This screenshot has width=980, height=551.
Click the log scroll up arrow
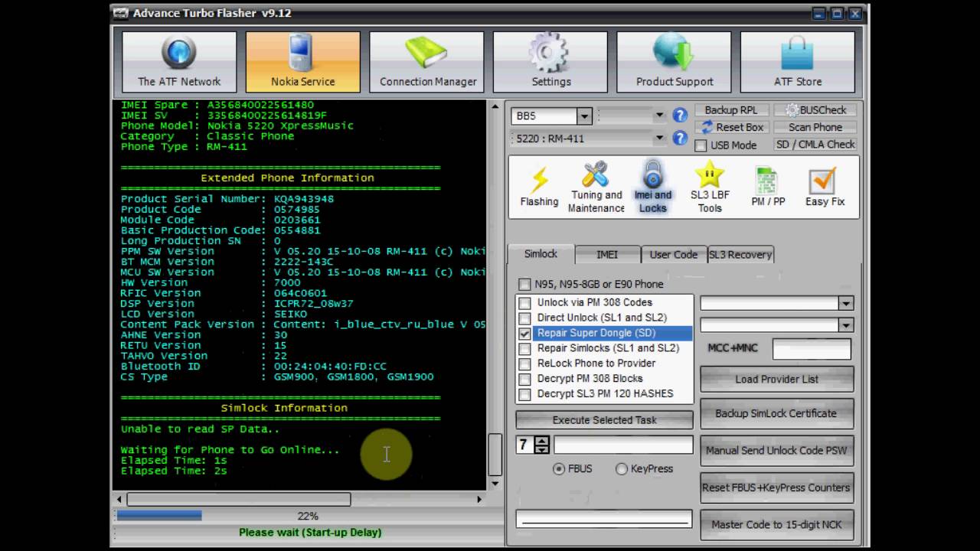click(x=495, y=107)
